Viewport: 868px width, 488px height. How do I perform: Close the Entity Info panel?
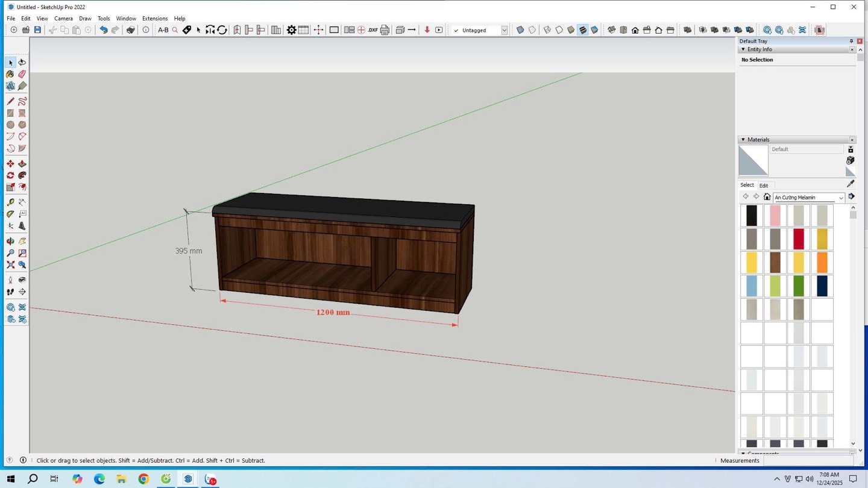tap(852, 49)
